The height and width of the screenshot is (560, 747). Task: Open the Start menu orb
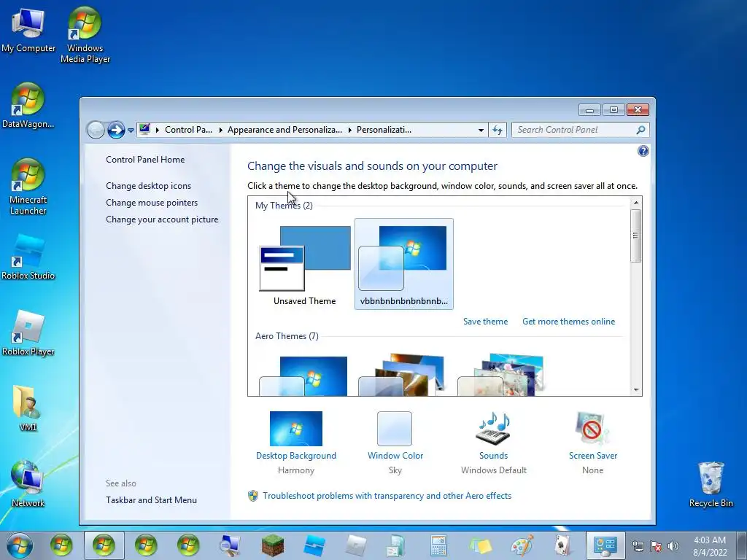[x=20, y=545]
